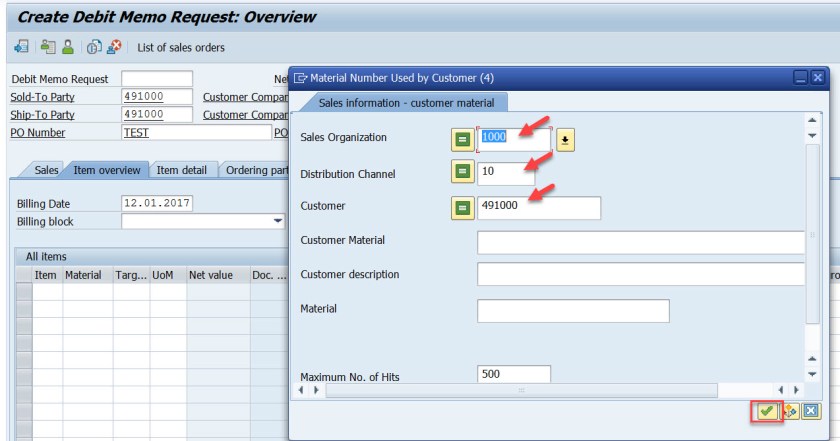Click the Distribution Channel field showing 10
The image size is (840, 441).
tap(506, 173)
